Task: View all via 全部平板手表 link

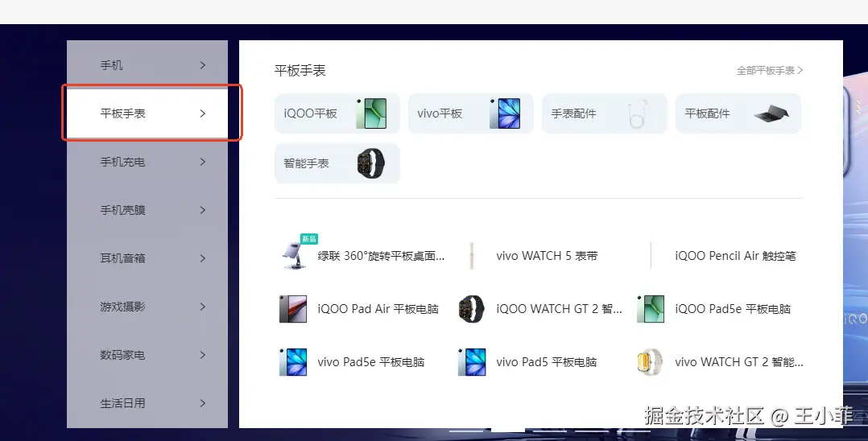Action: click(x=770, y=70)
